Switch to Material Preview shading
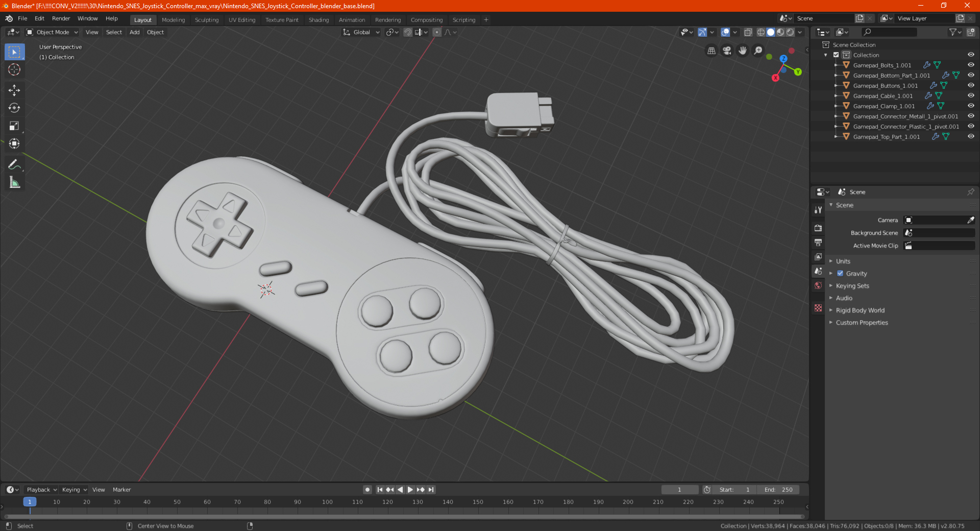 [780, 32]
